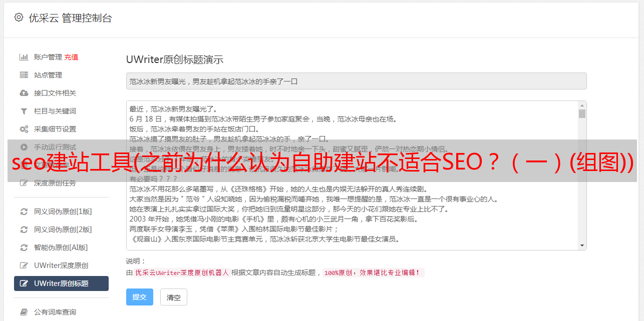
Task: Click the line starting 6 月 18 日，有媒体拍摄到
Action: point(263,119)
